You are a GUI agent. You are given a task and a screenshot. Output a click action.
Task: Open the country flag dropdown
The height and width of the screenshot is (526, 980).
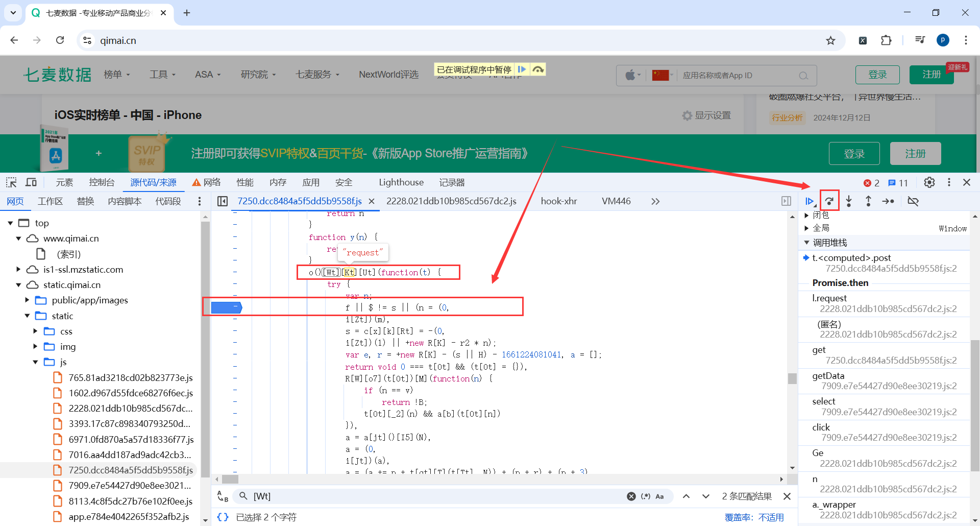[x=663, y=76]
